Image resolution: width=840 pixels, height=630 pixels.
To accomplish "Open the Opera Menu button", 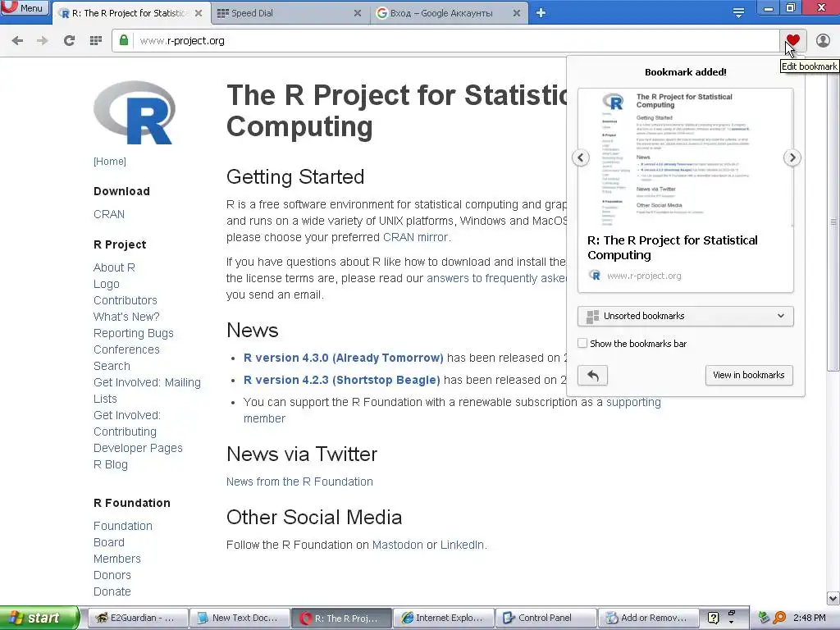I will (x=25, y=8).
